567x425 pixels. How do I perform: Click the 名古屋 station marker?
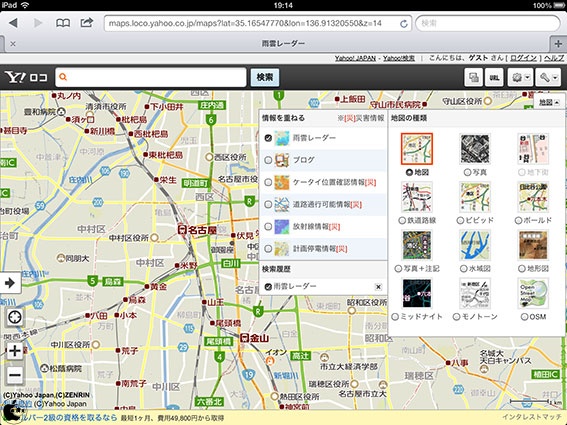tap(182, 229)
